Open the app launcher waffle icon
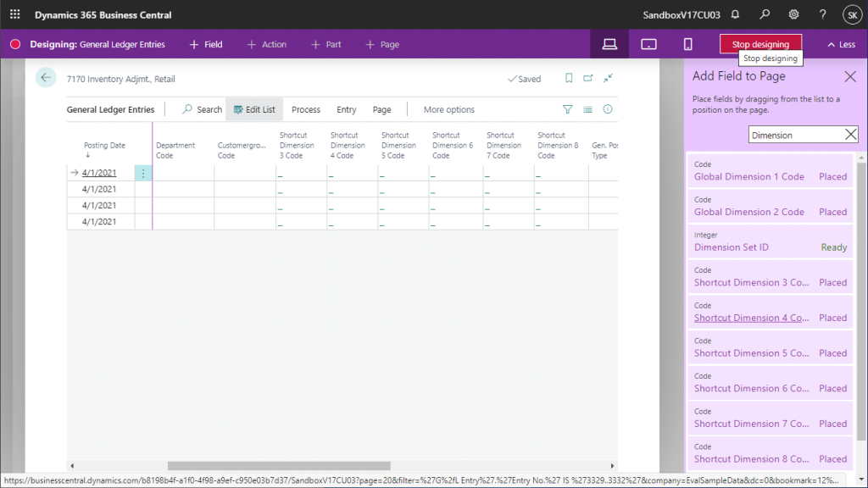 pyautogui.click(x=14, y=14)
